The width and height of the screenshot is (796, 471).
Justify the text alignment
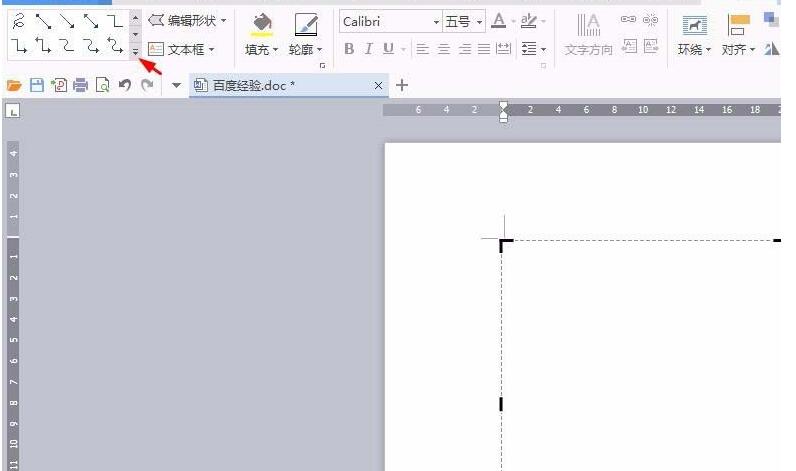(484, 49)
